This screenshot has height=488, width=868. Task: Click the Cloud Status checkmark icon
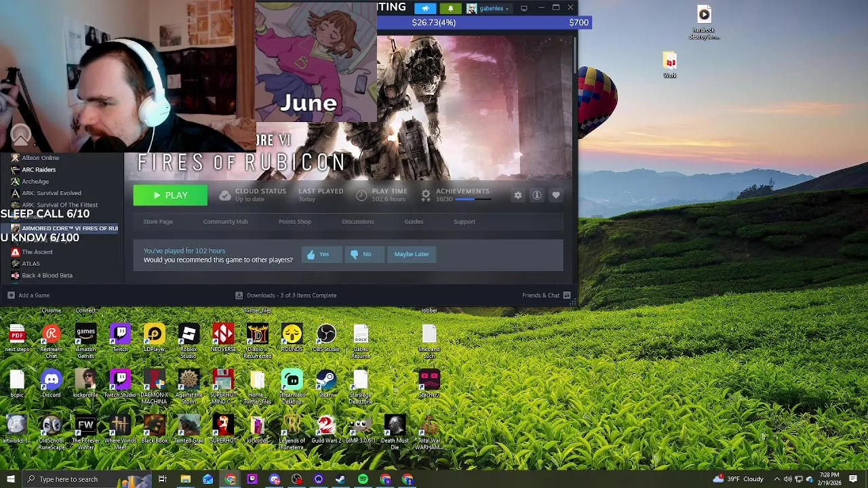point(225,195)
